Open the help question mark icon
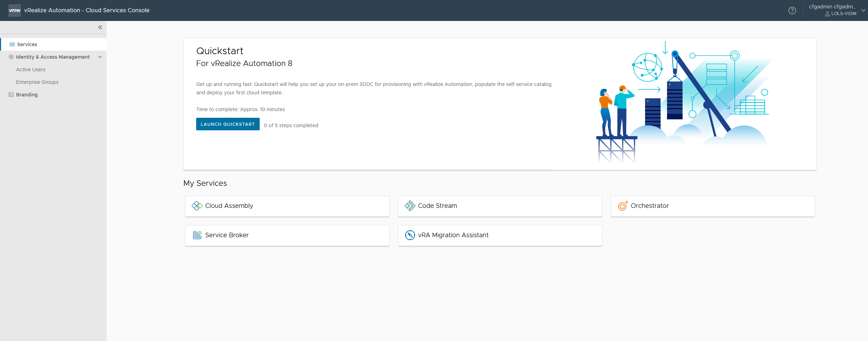 [x=792, y=10]
